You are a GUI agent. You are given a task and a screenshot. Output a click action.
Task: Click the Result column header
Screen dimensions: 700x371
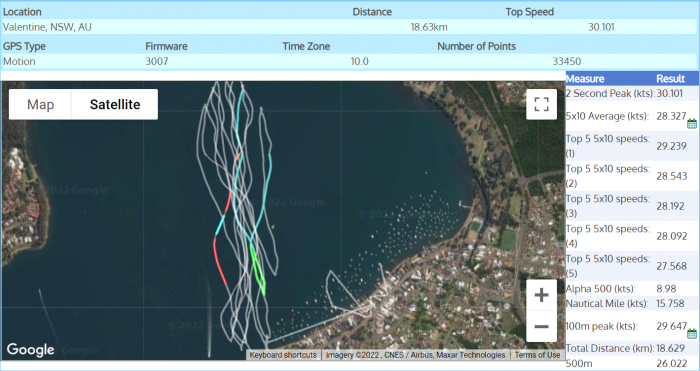670,79
